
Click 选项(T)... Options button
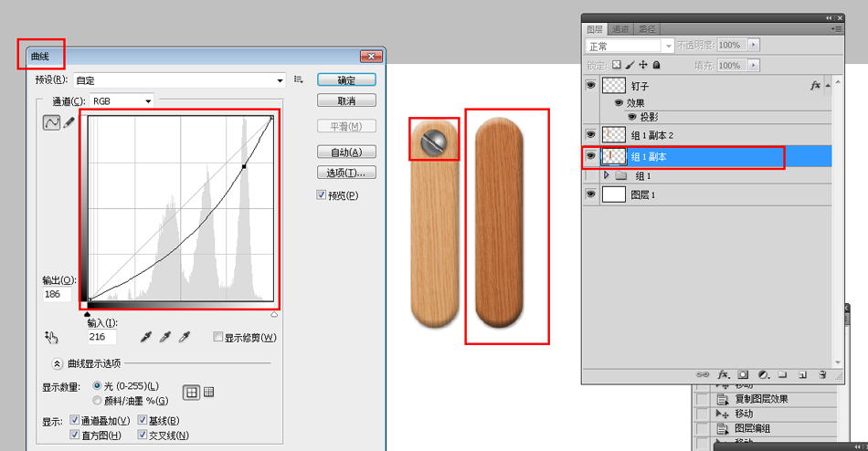[x=346, y=173]
